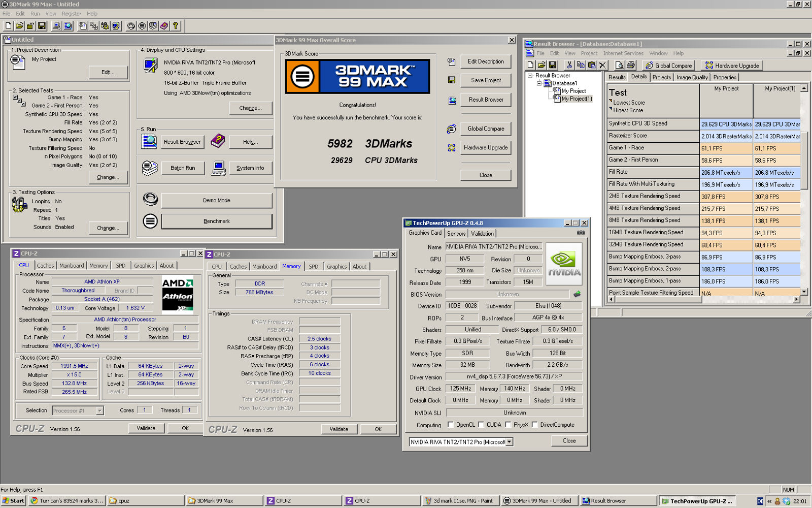Click Result Browser horizontal scroll-left arrow
Viewport: 812px width, 508px height.
611,299
